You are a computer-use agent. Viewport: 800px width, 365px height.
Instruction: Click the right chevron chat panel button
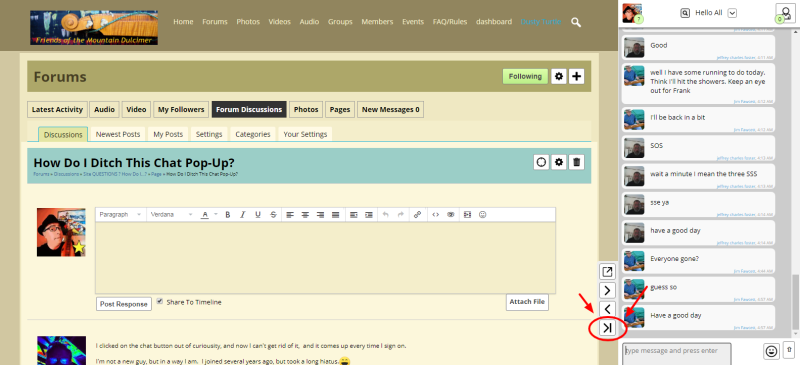(x=607, y=290)
